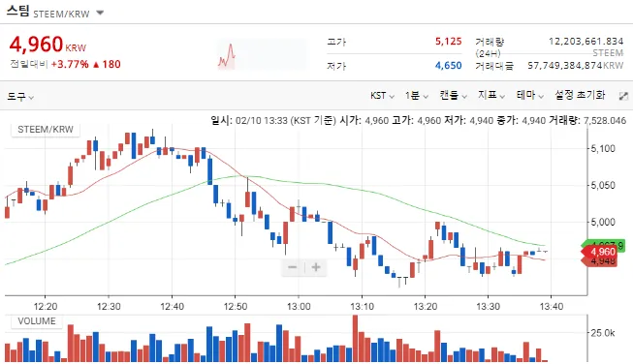Image resolution: width=633 pixels, height=364 pixels.
Task: Click the VOLUME panel label
Action: click(x=36, y=321)
